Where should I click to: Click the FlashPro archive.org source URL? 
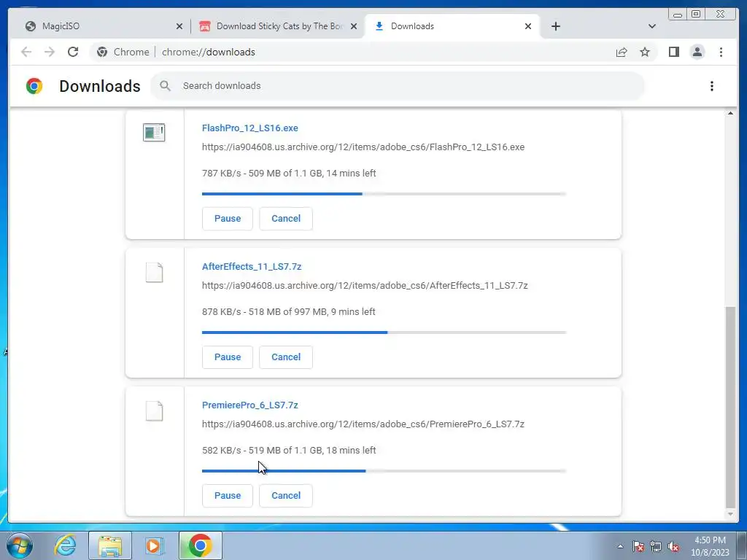(363, 147)
